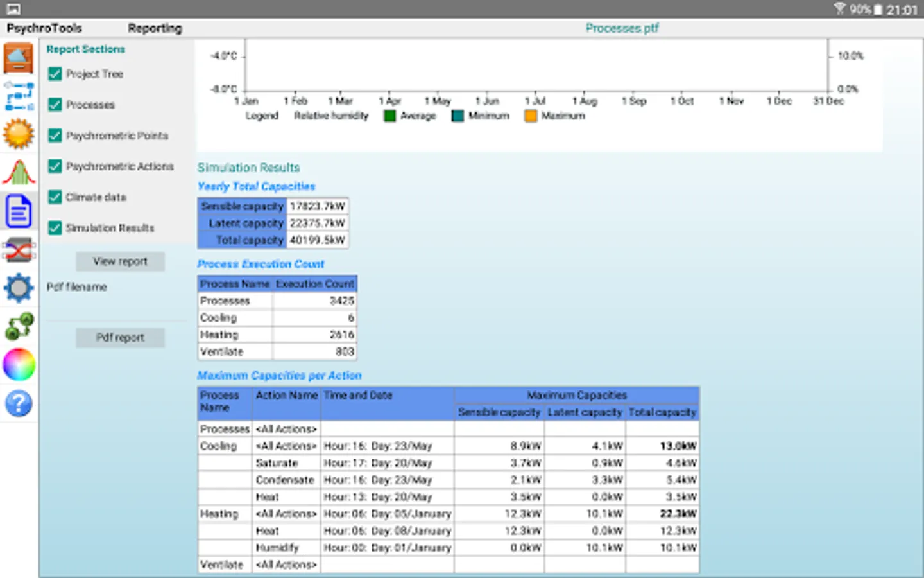Open the heat exchanger crossflow icon
Viewport: 924px width, 578px height.
tap(19, 250)
